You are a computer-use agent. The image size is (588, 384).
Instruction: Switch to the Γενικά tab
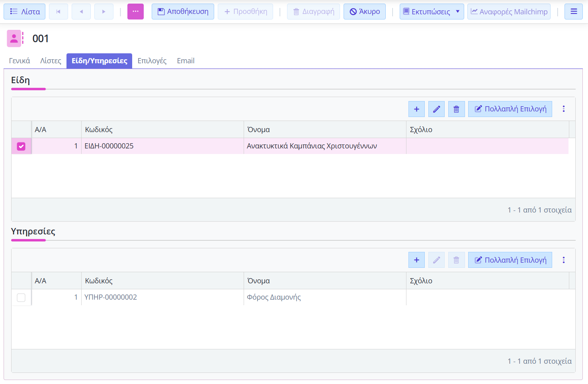(x=20, y=61)
